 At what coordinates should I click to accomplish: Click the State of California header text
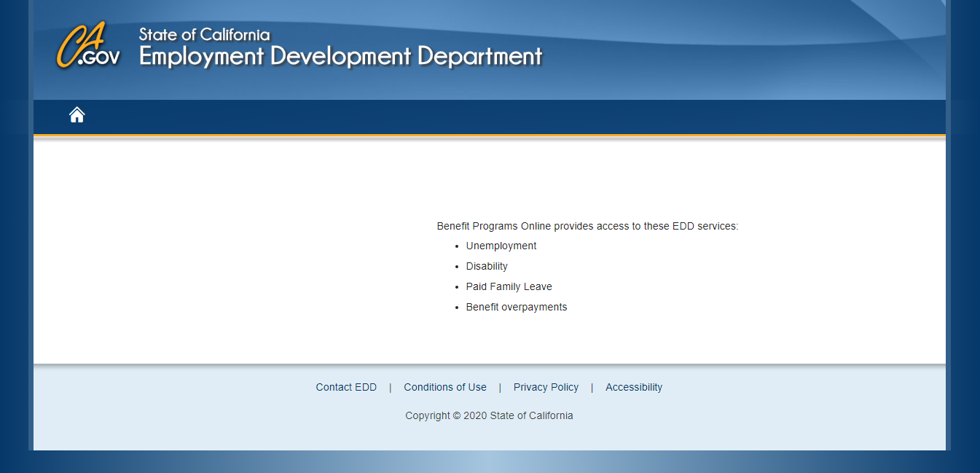[203, 34]
